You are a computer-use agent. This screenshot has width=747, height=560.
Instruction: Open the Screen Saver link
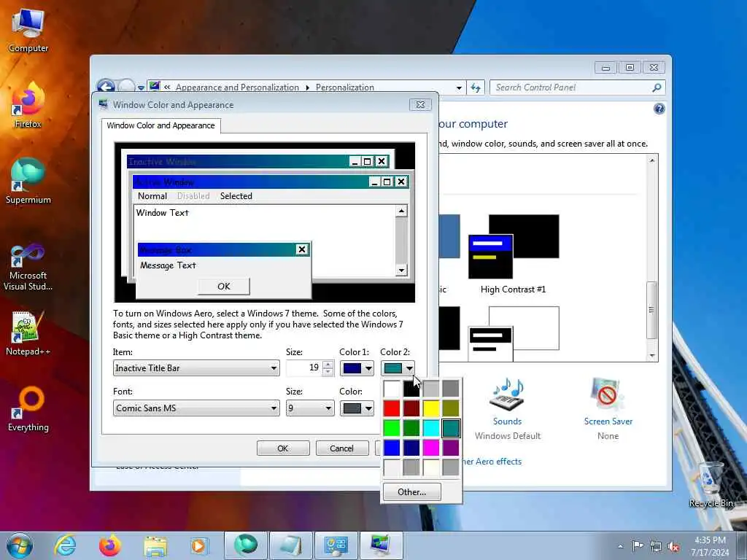click(608, 421)
